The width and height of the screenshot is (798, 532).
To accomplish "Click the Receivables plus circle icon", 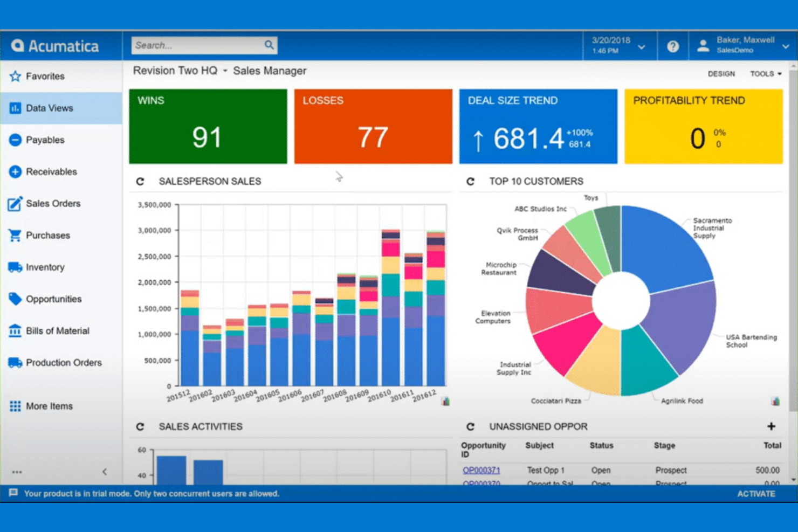I will coord(15,171).
